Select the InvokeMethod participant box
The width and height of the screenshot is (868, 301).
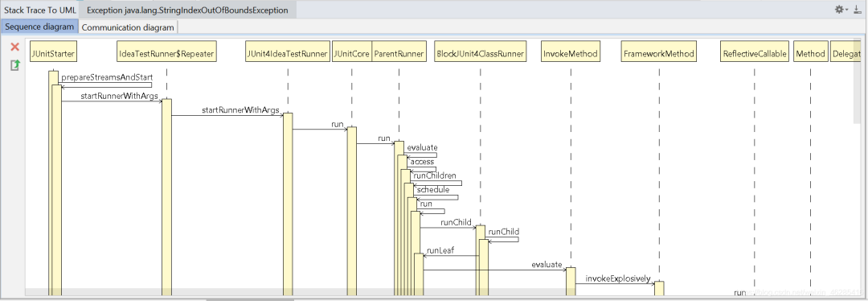pos(570,54)
